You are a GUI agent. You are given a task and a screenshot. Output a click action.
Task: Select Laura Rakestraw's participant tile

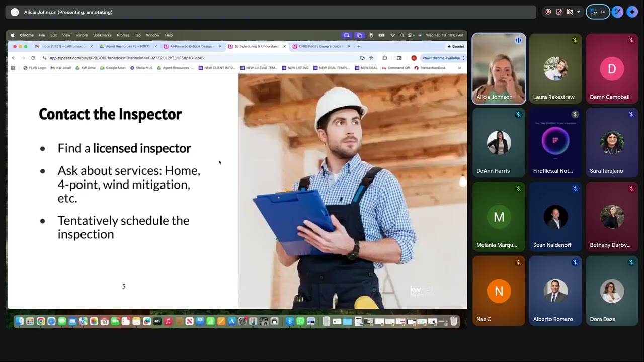(x=555, y=68)
